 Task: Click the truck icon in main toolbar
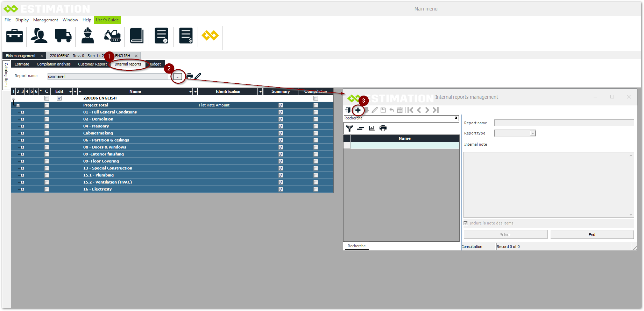coord(63,36)
